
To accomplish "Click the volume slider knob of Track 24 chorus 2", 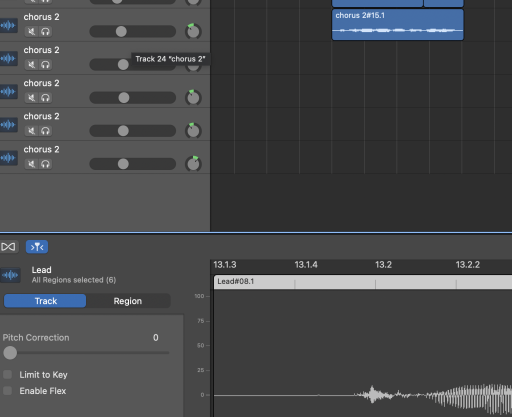I will coord(123,65).
